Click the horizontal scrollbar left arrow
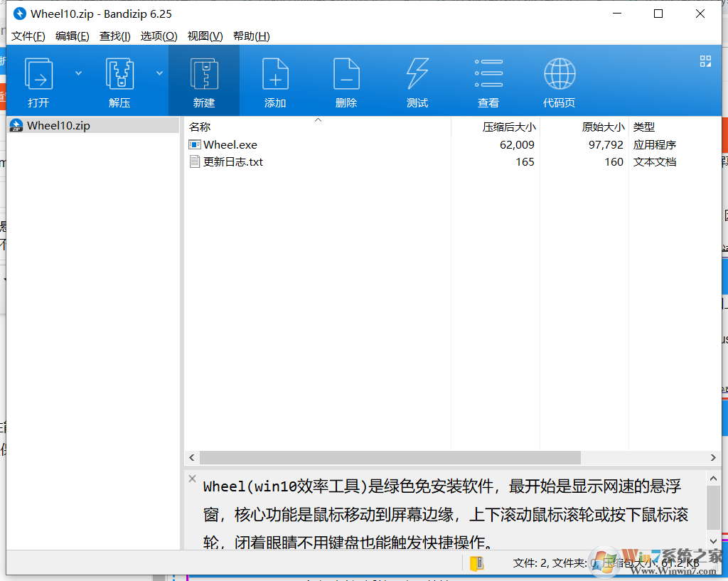 pos(192,457)
